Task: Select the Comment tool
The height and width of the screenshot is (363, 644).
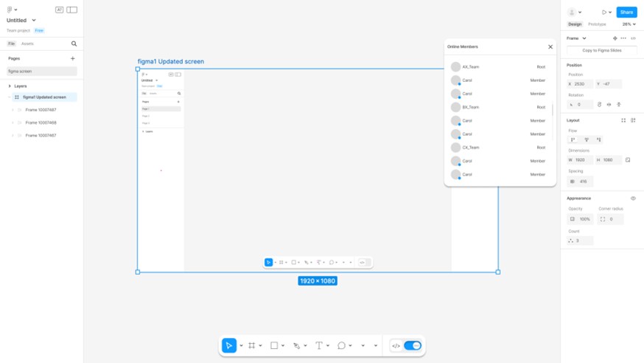Action: pos(341,346)
